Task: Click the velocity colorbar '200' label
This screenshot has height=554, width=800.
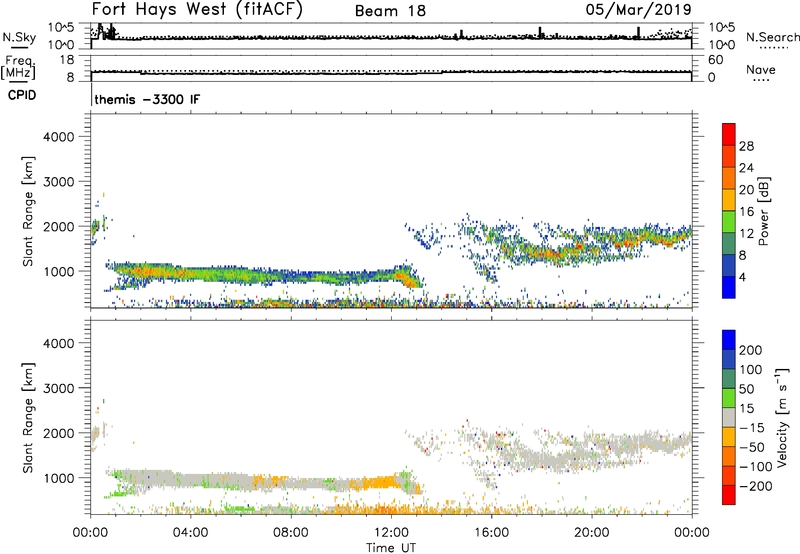Action: pyautogui.click(x=751, y=350)
